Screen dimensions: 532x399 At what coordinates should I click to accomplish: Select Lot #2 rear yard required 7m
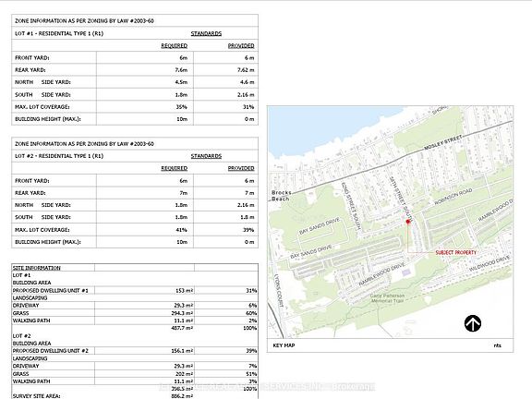click(x=183, y=193)
